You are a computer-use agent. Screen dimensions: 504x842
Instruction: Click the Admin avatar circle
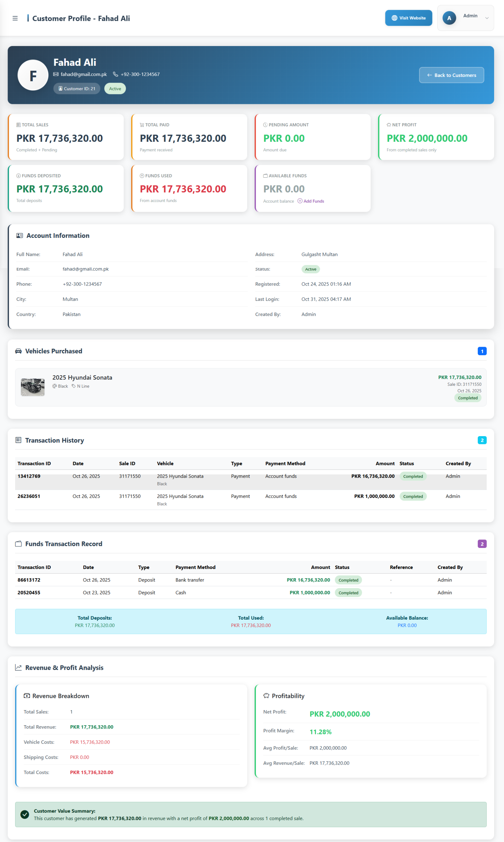(449, 18)
